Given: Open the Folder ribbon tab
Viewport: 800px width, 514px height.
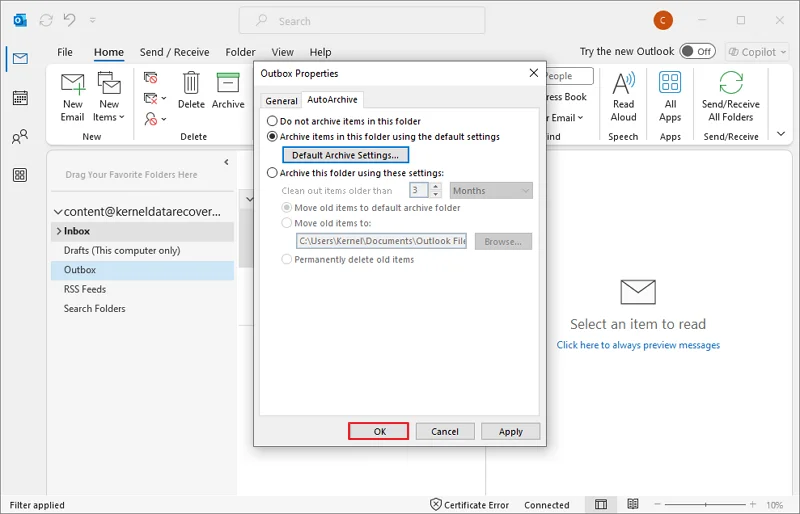Looking at the screenshot, I should (240, 52).
